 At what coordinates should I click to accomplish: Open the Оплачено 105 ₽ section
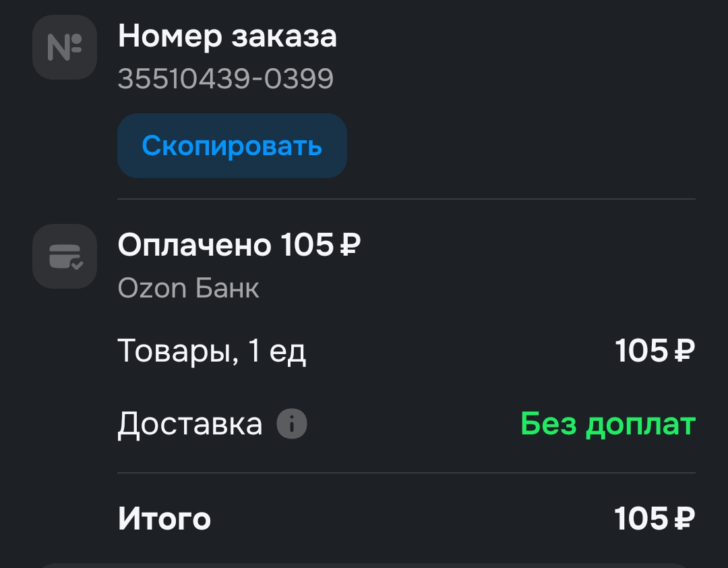coord(239,246)
